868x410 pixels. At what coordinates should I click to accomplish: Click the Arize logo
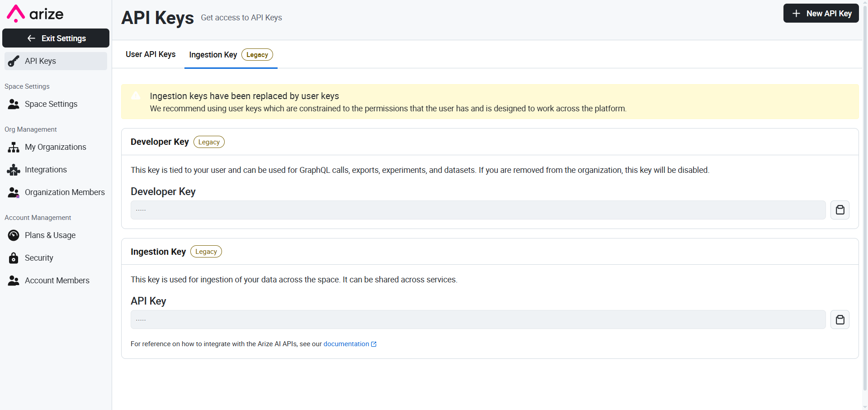click(x=35, y=14)
